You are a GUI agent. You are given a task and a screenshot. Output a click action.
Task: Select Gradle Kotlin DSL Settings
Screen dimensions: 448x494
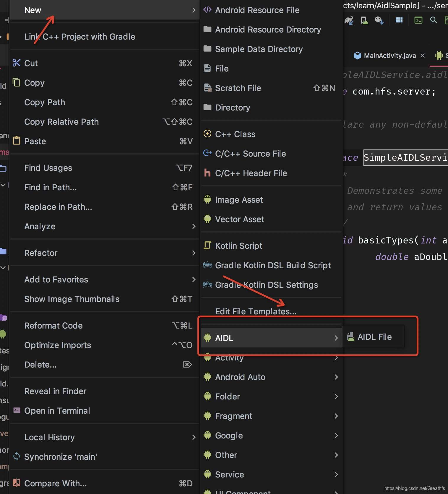(271, 285)
